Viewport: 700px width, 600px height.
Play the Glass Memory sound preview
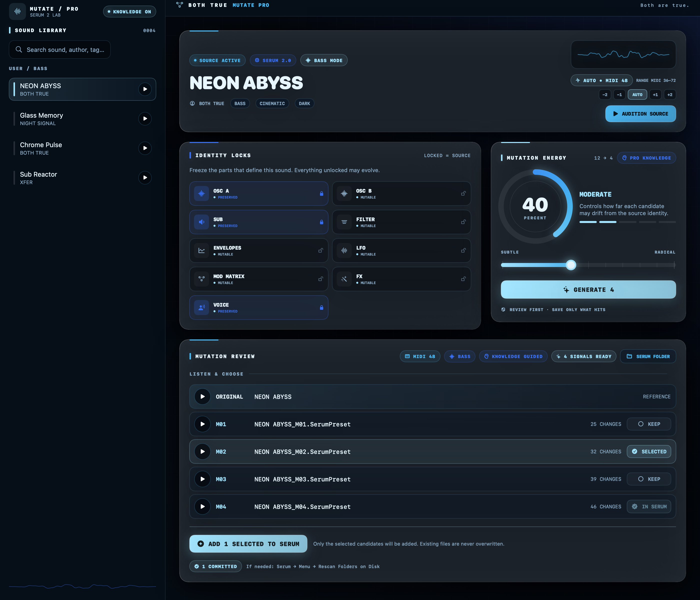pos(145,119)
